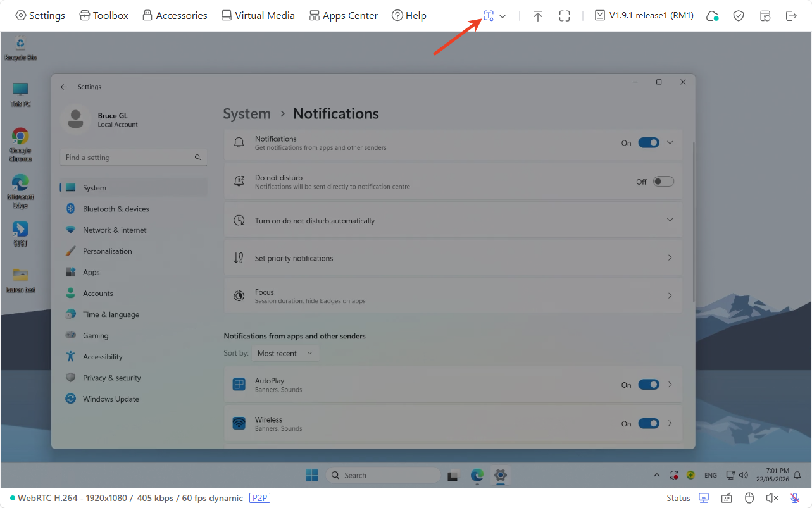Image resolution: width=812 pixels, height=508 pixels.
Task: Open the Virtual Media menu
Action: [x=258, y=15]
